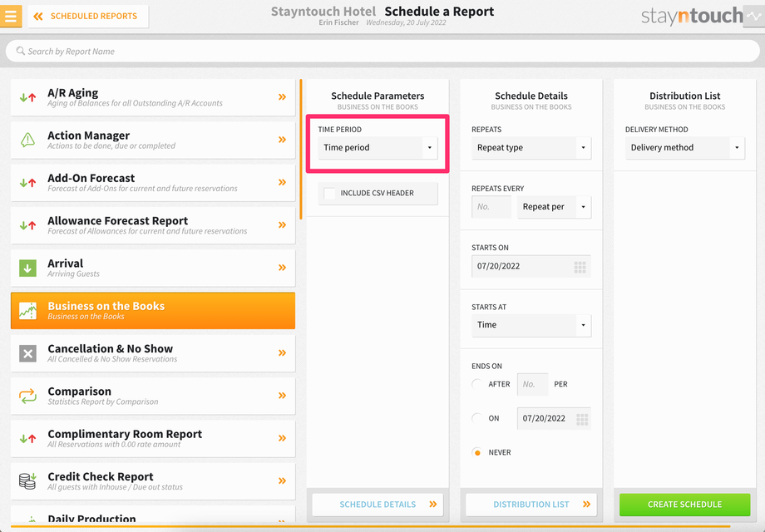Click the chevrons on Complimentary Room Report row
This screenshot has width=765, height=532.
tap(282, 438)
